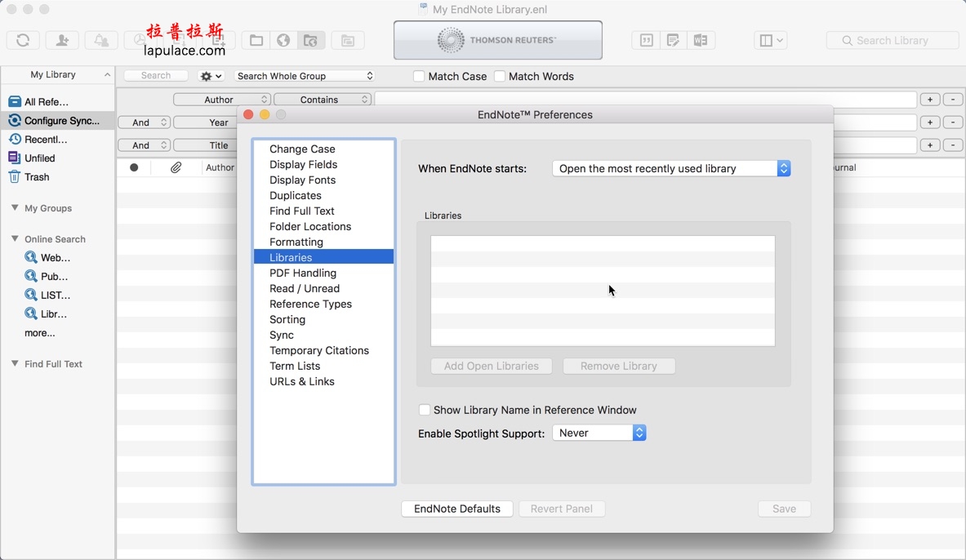Click the Activity Feed bell icon

(x=101, y=40)
